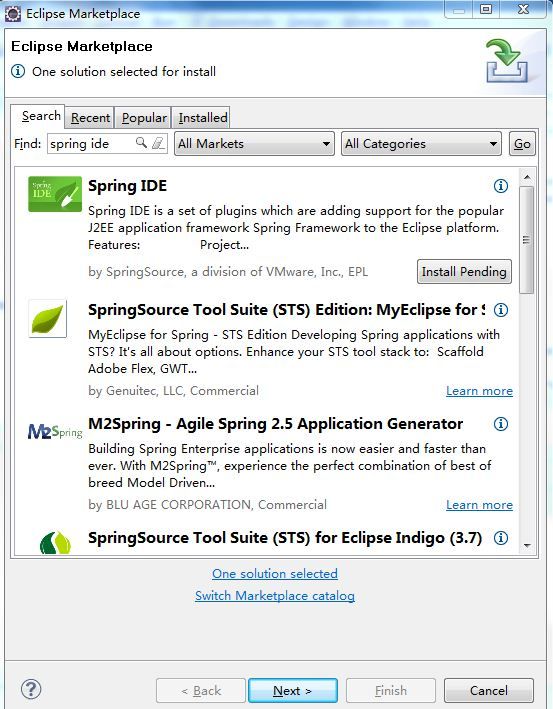
Task: Click the Cancel button
Action: (489, 690)
